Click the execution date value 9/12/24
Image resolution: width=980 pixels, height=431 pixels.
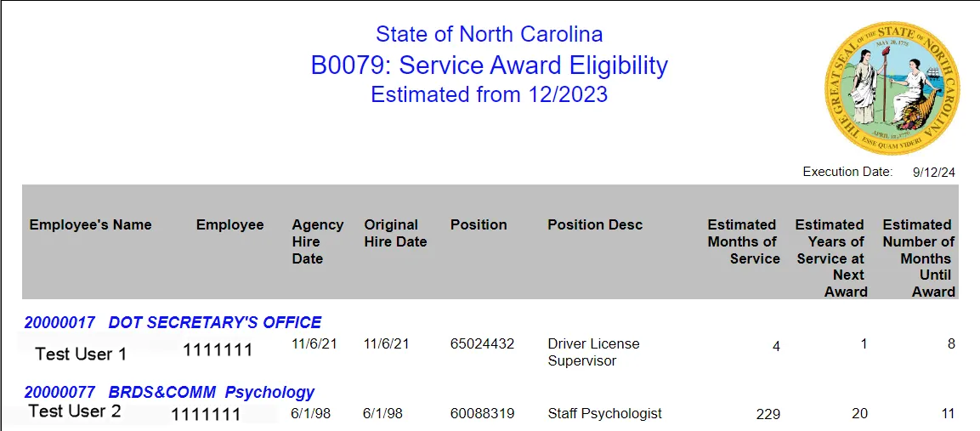click(933, 173)
